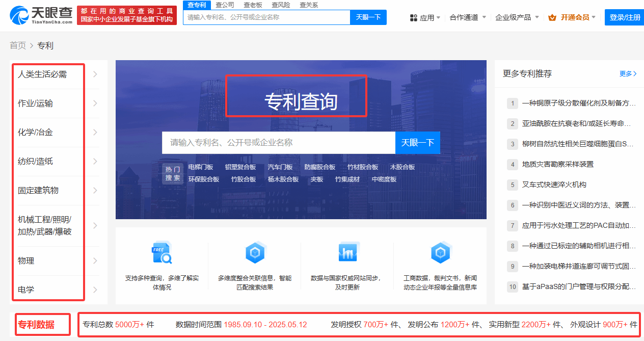
Task: Click the 更多 link in recommendations
Action: (628, 73)
